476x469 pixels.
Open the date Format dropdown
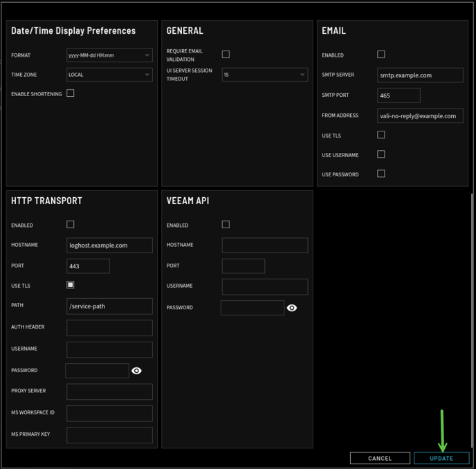point(109,55)
